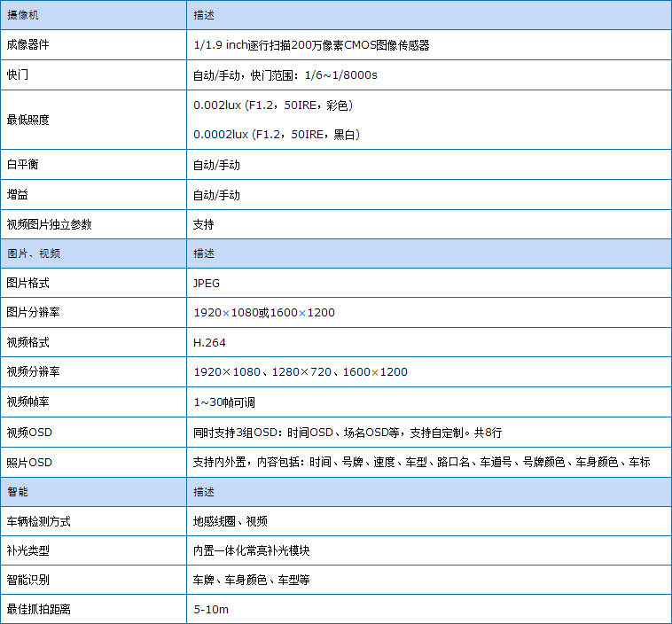Click the 5-10m capture distance value
The height and width of the screenshot is (624, 672).
click(211, 610)
